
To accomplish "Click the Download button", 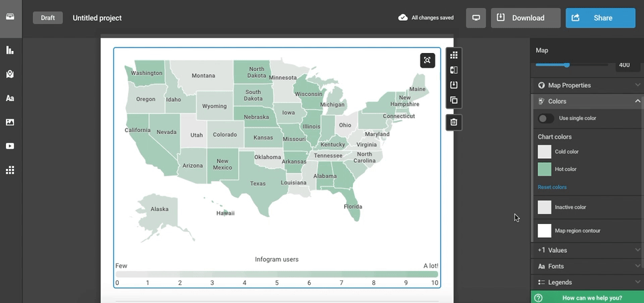I will pos(525,18).
